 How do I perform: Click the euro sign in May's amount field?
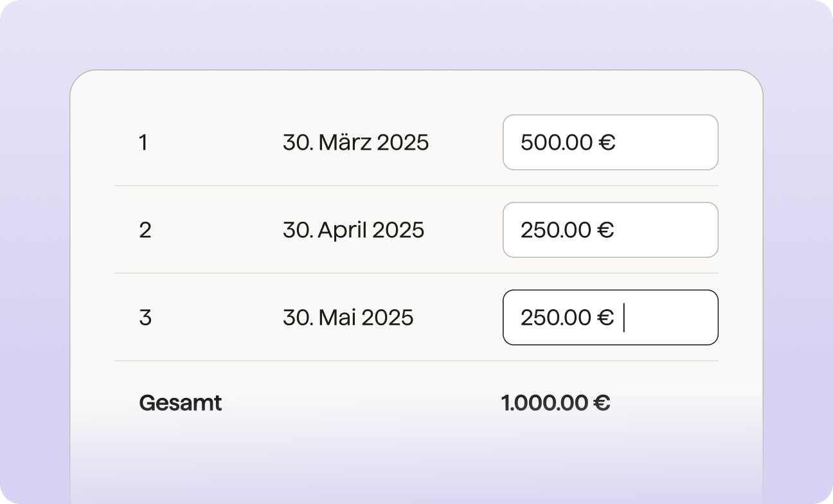(x=605, y=318)
